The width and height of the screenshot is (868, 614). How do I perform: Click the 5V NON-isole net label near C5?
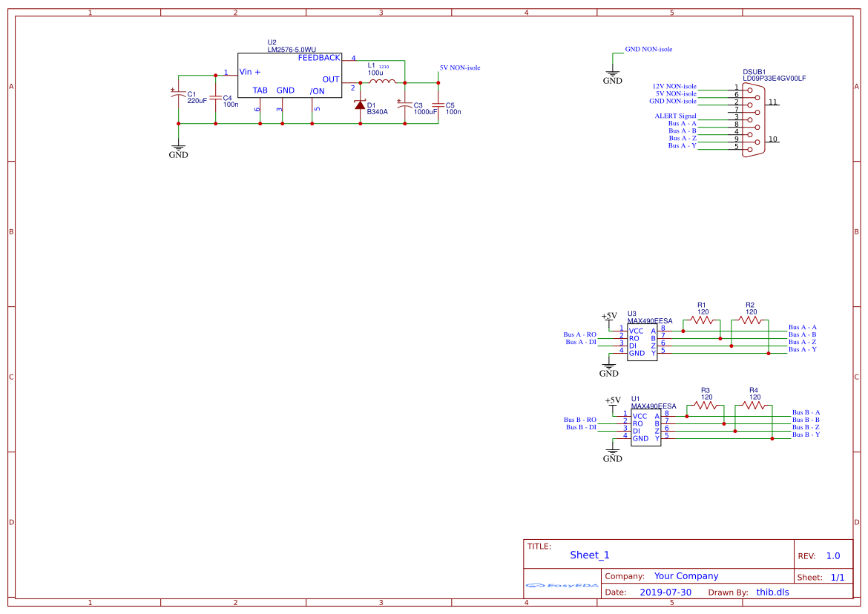click(460, 68)
